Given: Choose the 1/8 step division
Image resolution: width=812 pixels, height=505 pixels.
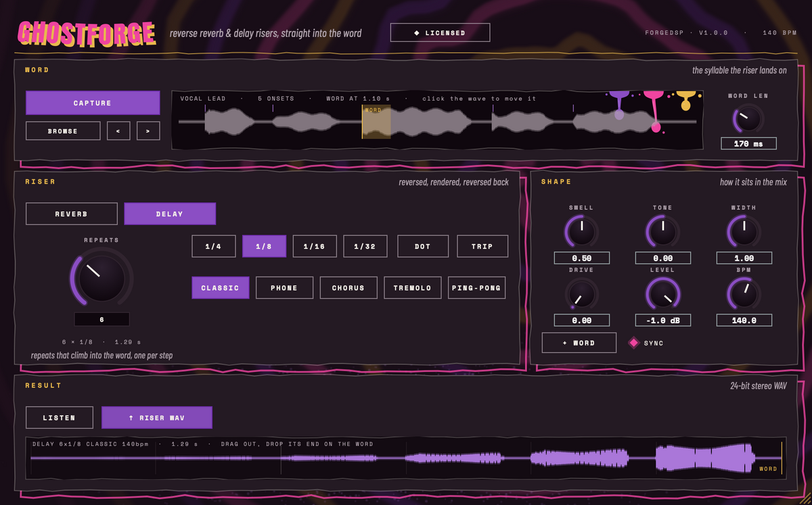Looking at the screenshot, I should coord(264,246).
